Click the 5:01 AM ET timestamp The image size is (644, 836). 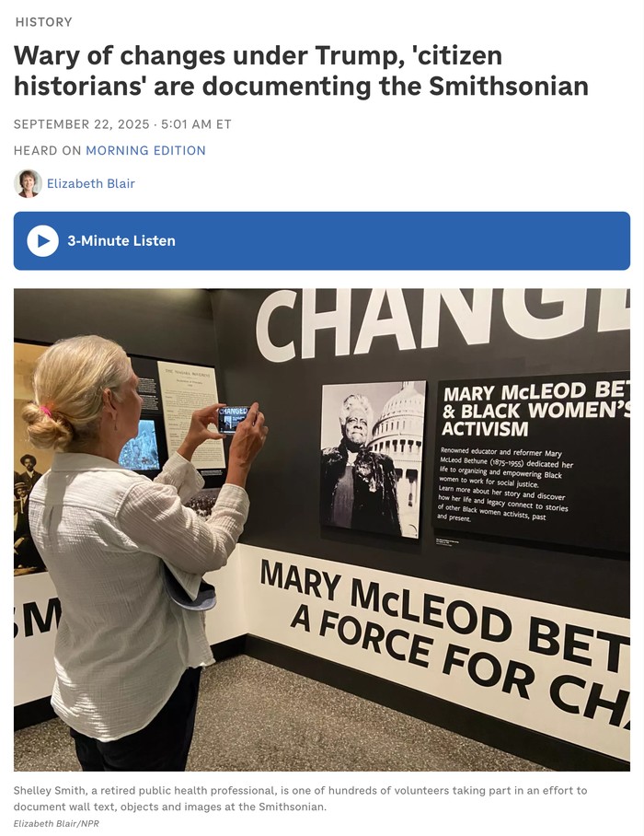(x=196, y=124)
